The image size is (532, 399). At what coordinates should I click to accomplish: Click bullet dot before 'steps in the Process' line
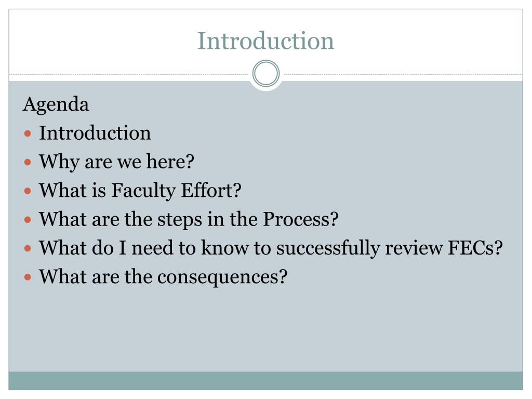coord(28,220)
